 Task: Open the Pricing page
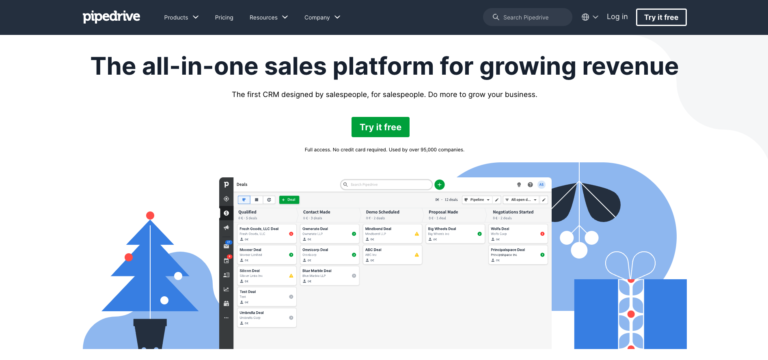[224, 17]
